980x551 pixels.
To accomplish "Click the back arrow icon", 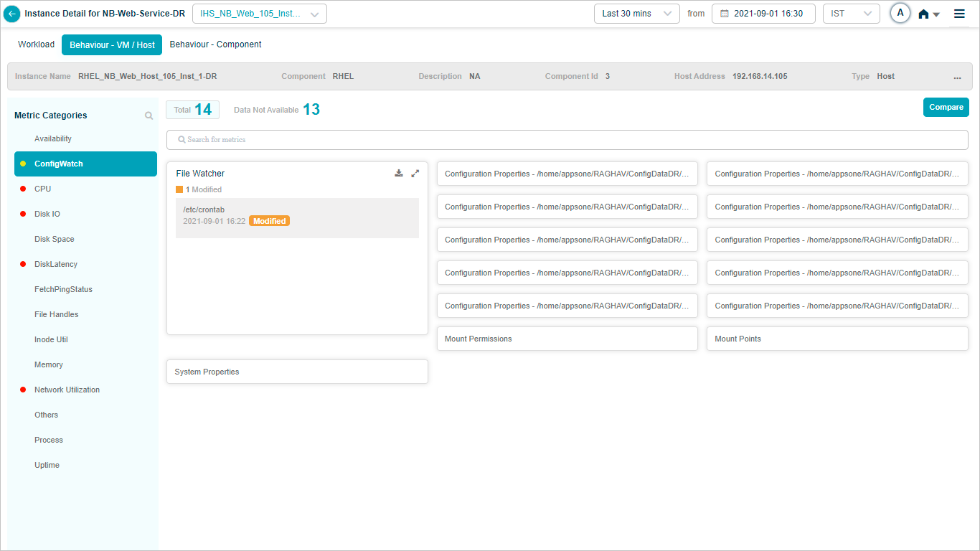I will click(12, 14).
